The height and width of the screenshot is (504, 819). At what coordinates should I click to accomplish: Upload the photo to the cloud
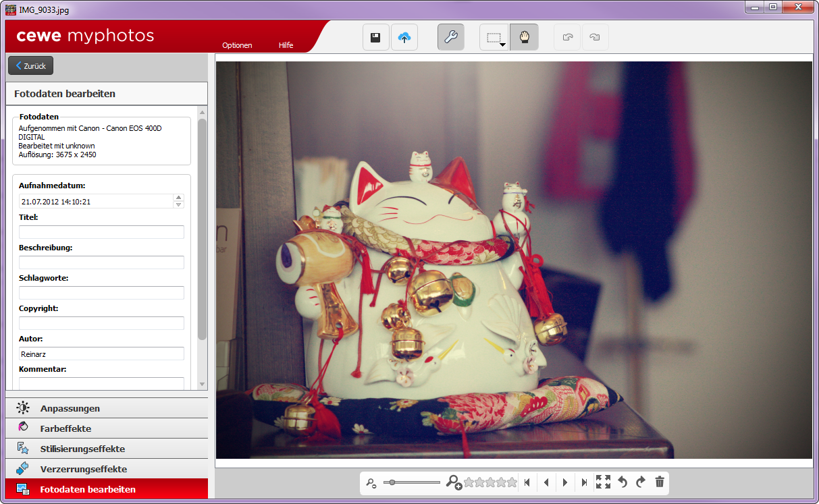click(404, 38)
